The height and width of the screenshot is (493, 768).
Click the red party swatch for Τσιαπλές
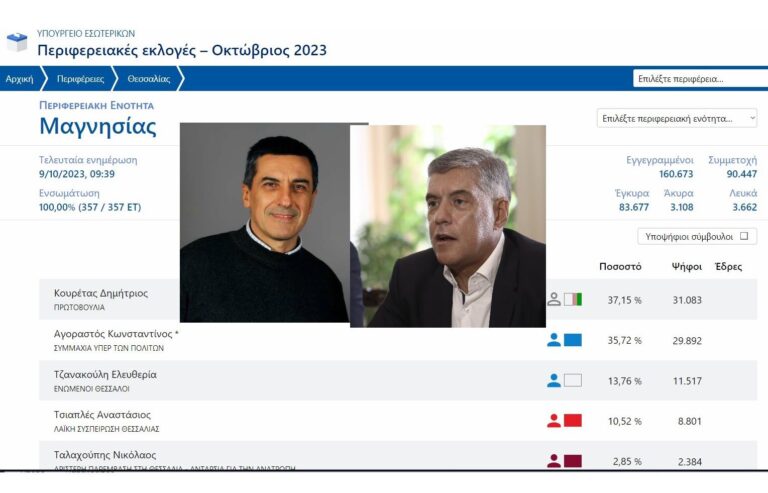pos(573,420)
